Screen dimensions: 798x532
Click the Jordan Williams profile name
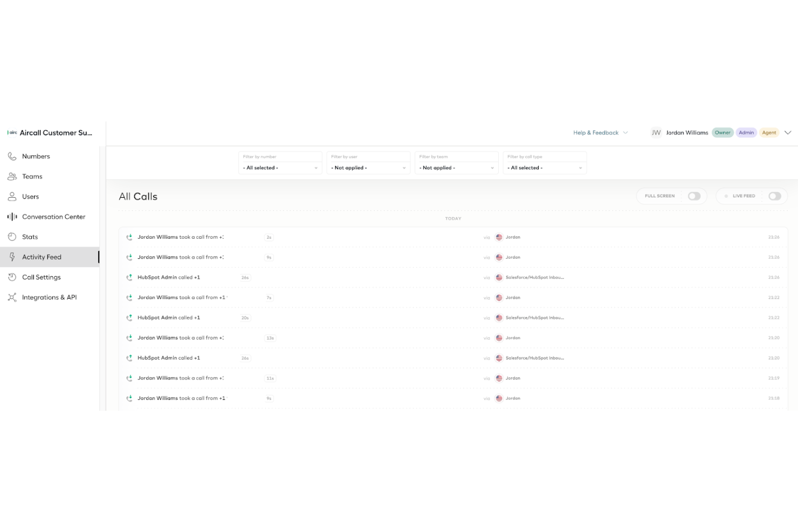click(687, 132)
